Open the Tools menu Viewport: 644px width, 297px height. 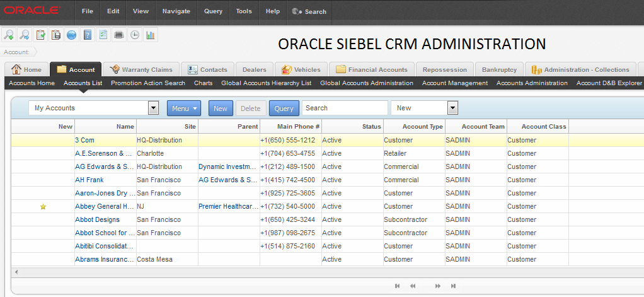point(244,11)
